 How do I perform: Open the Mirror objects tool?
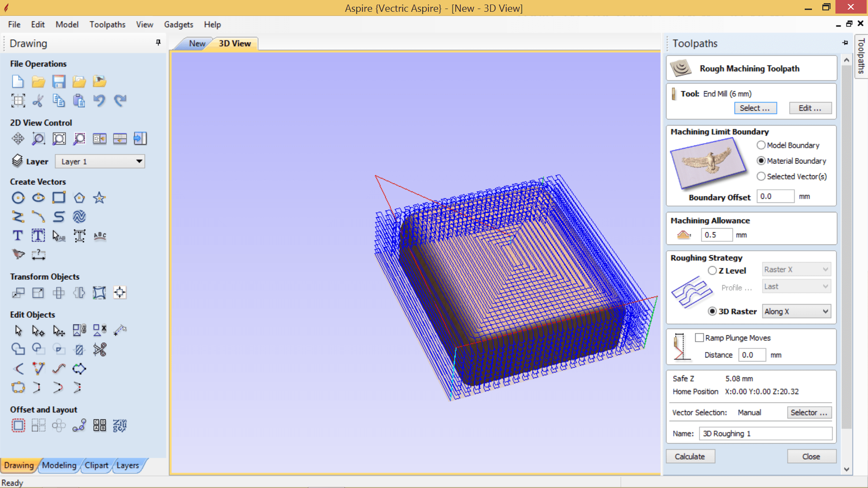coord(79,293)
